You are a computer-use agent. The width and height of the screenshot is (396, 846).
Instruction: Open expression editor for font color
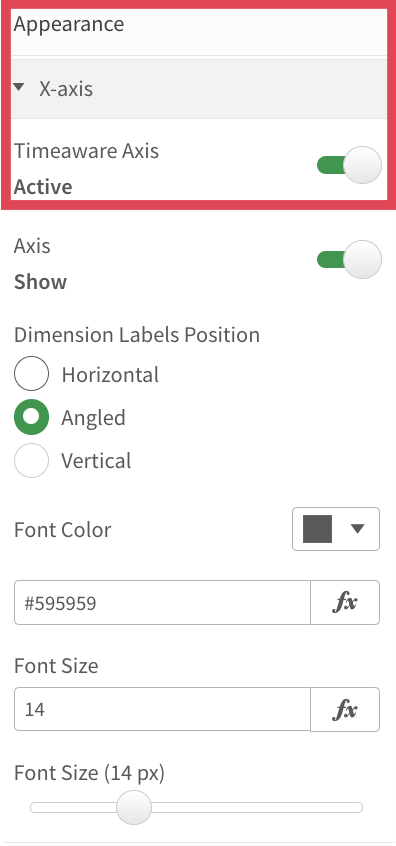click(345, 602)
